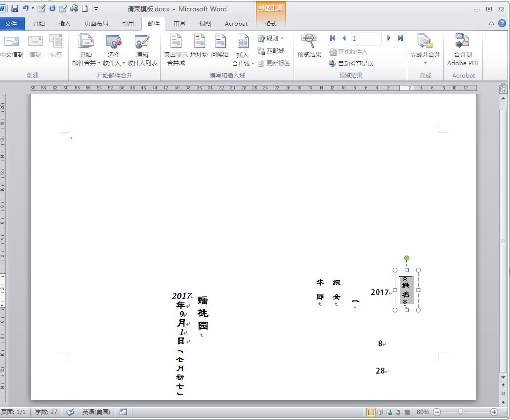Image resolution: width=510 pixels, height=420 pixels.
Task: Customize the Quick Access Toolbar dropdown
Action: click(x=96, y=9)
